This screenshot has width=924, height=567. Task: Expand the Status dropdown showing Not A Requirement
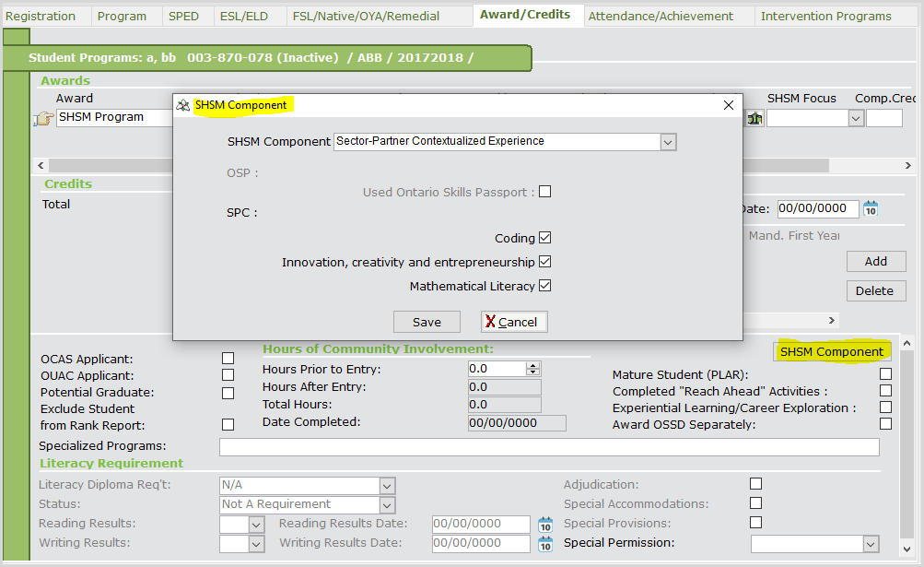(386, 504)
